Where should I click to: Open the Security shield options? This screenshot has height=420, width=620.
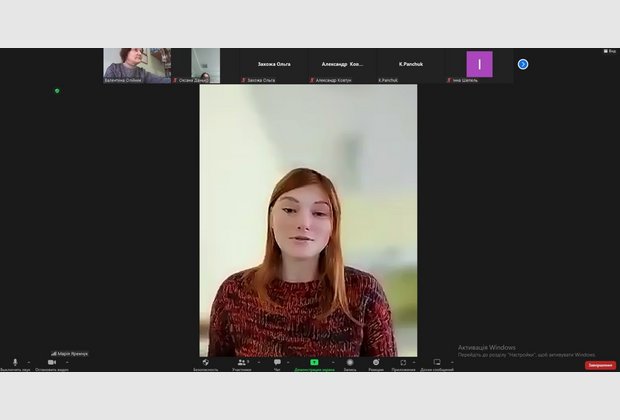(205, 362)
